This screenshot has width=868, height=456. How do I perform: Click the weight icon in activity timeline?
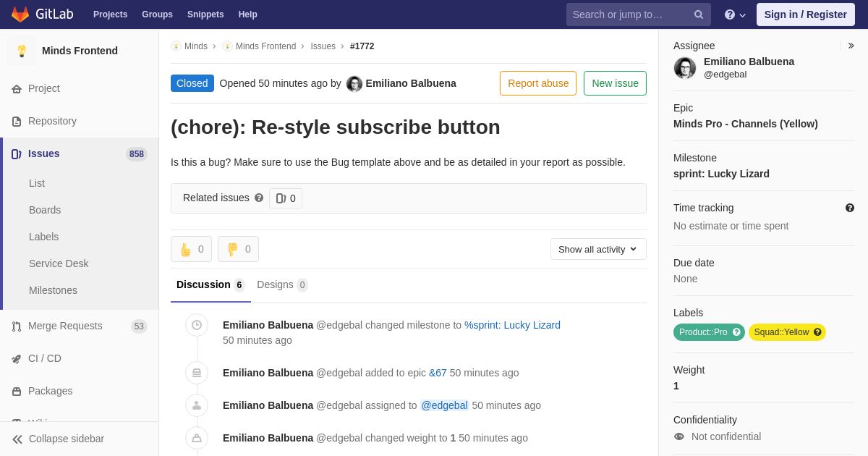(x=197, y=439)
